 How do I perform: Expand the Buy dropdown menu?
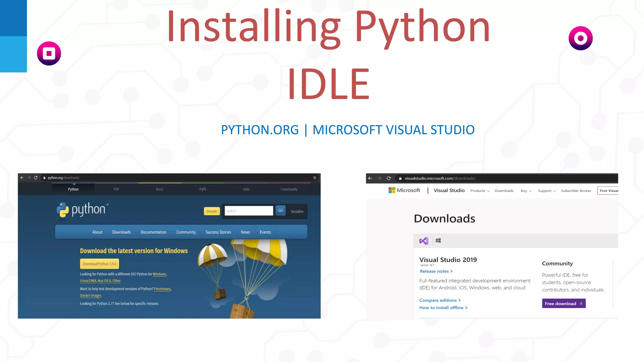click(x=526, y=191)
